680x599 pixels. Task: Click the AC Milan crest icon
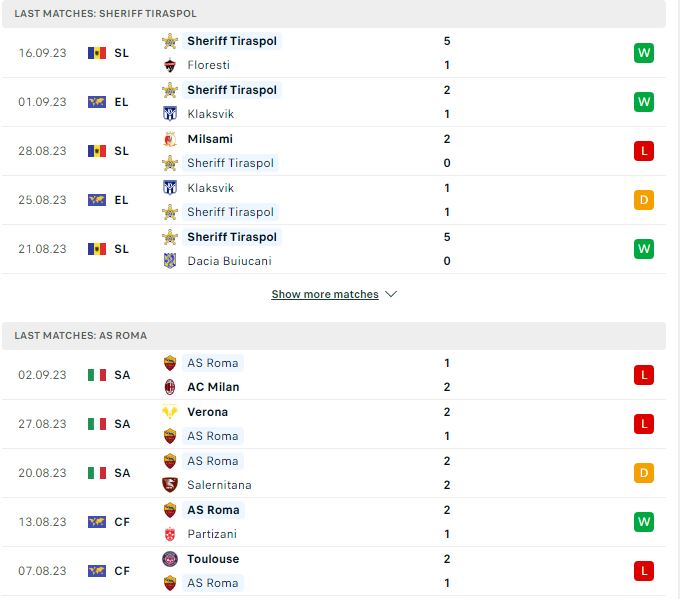tap(170, 387)
